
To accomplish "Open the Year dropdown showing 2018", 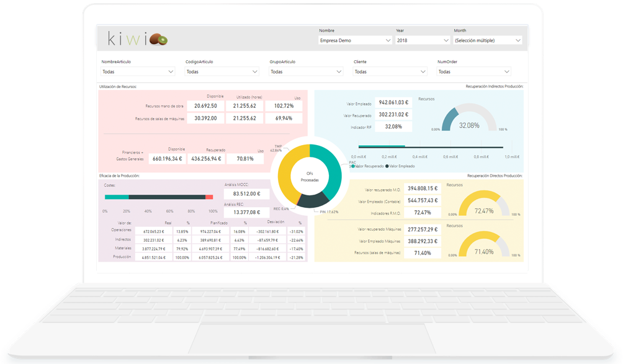I will [x=423, y=40].
